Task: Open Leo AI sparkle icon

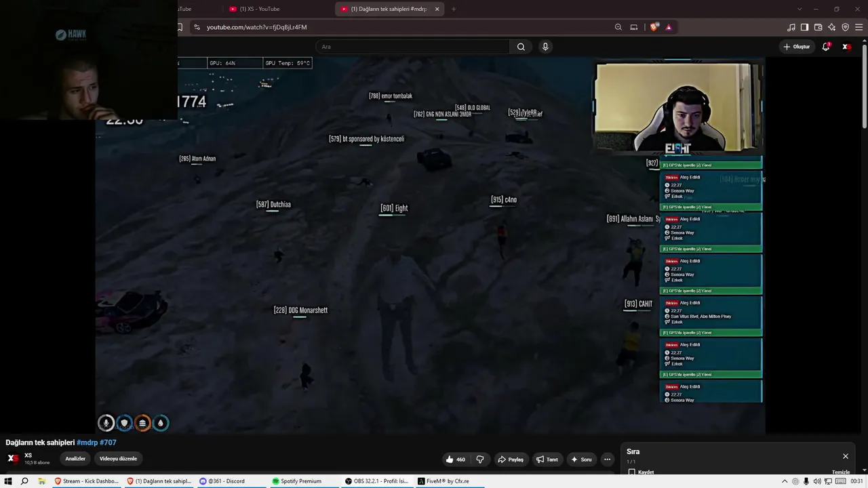Action: tap(832, 27)
